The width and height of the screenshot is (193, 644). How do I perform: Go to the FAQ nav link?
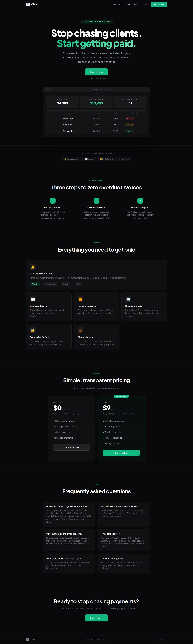click(x=136, y=5)
